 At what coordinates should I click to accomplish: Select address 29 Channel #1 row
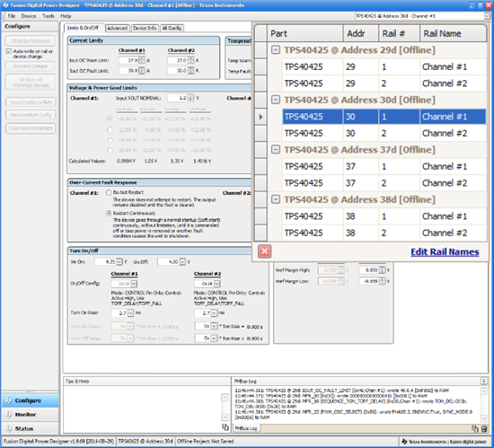click(384, 66)
